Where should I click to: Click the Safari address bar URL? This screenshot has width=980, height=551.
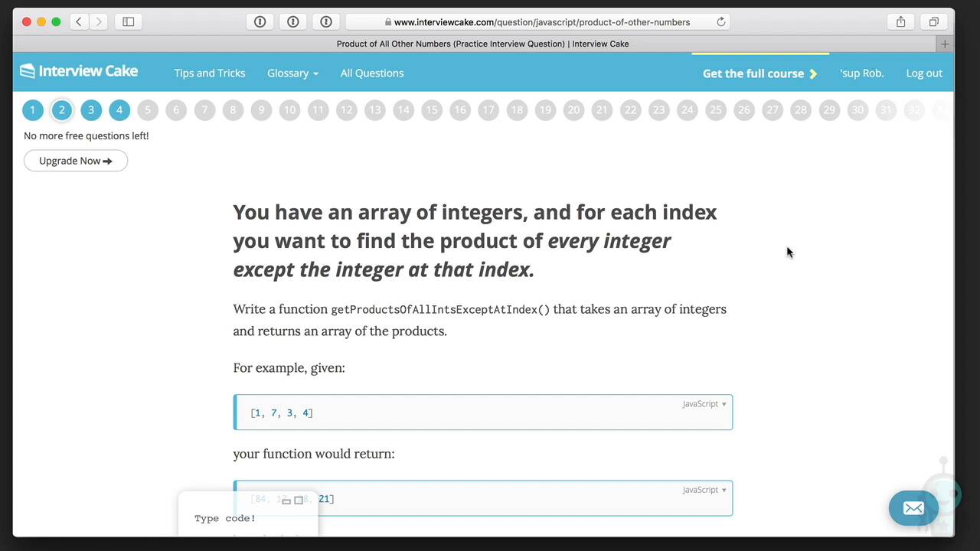541,22
